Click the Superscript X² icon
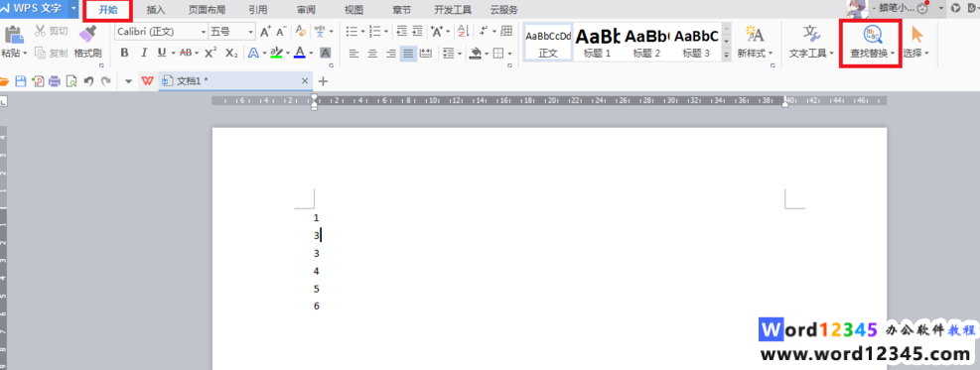 pyautogui.click(x=210, y=53)
